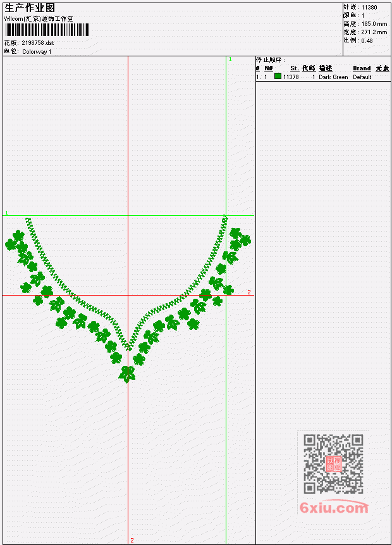Click the 'Dark Green' description cell
This screenshot has width=392, height=545.
point(333,77)
